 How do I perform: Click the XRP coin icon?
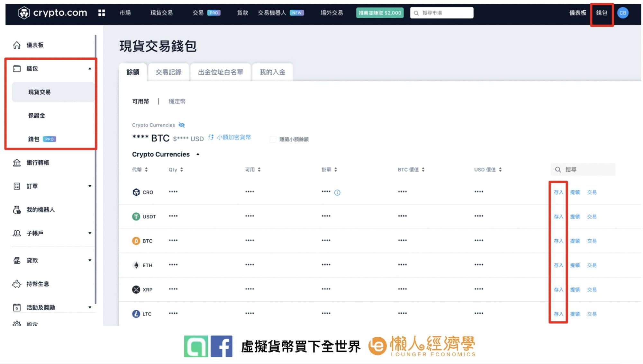pos(136,289)
